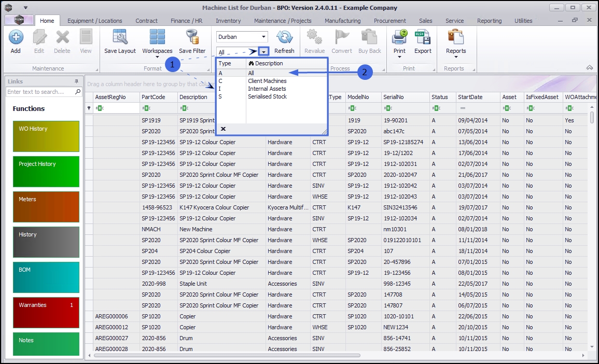The height and width of the screenshot is (364, 599).
Task: Expand the Durban site dropdown
Action: tap(264, 37)
